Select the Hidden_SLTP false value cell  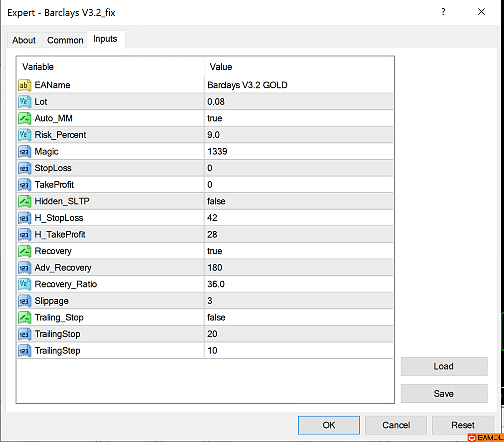point(298,201)
